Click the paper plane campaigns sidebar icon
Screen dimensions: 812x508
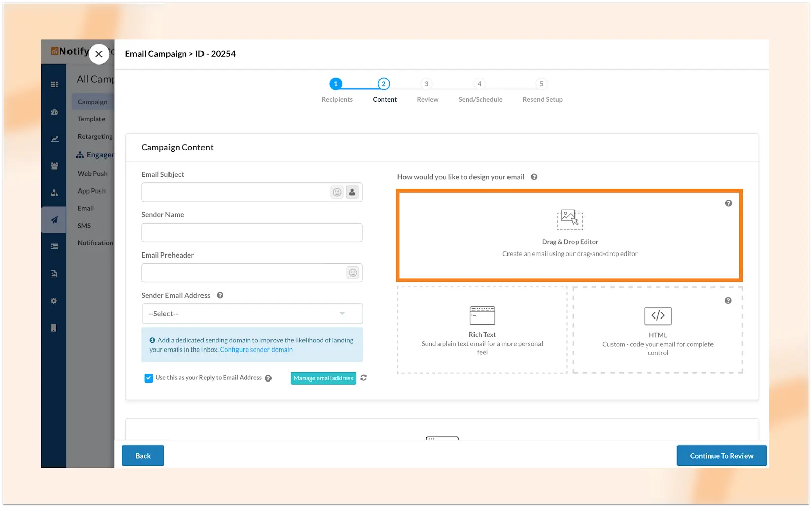(54, 220)
